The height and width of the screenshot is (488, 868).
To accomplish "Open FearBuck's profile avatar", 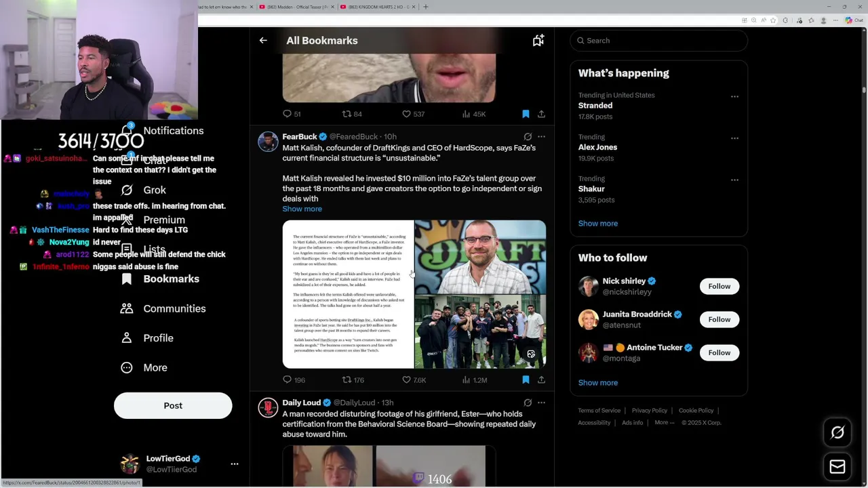I will pos(268,142).
